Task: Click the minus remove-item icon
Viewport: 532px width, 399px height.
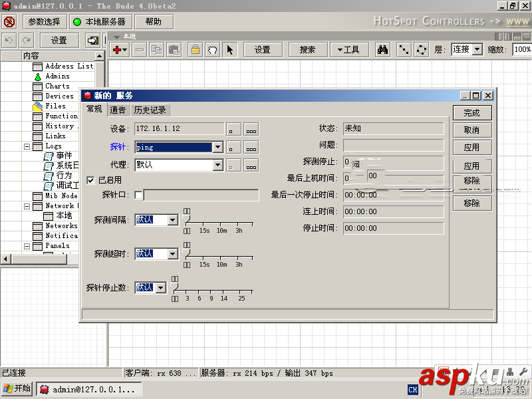Action: pyautogui.click(x=140, y=50)
